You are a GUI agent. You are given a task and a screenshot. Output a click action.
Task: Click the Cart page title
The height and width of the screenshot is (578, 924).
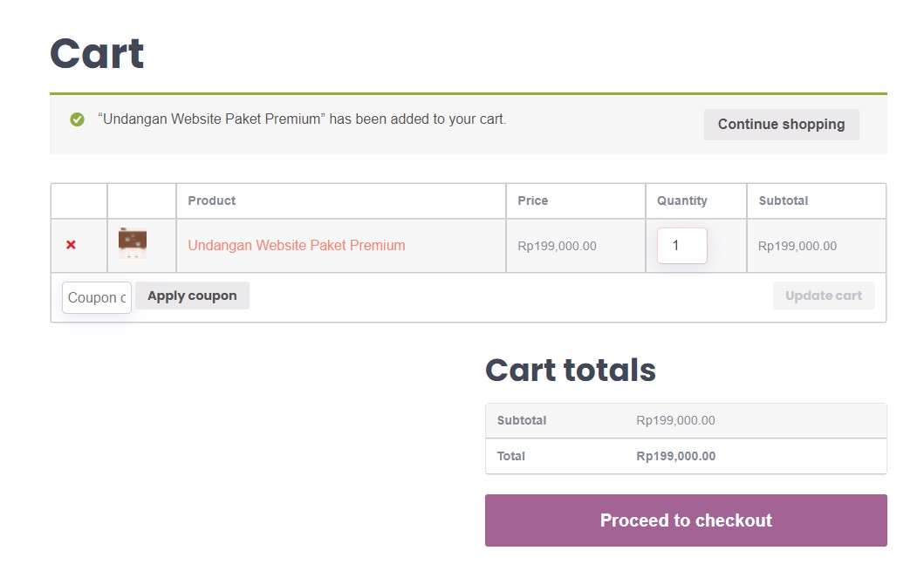pos(97,53)
